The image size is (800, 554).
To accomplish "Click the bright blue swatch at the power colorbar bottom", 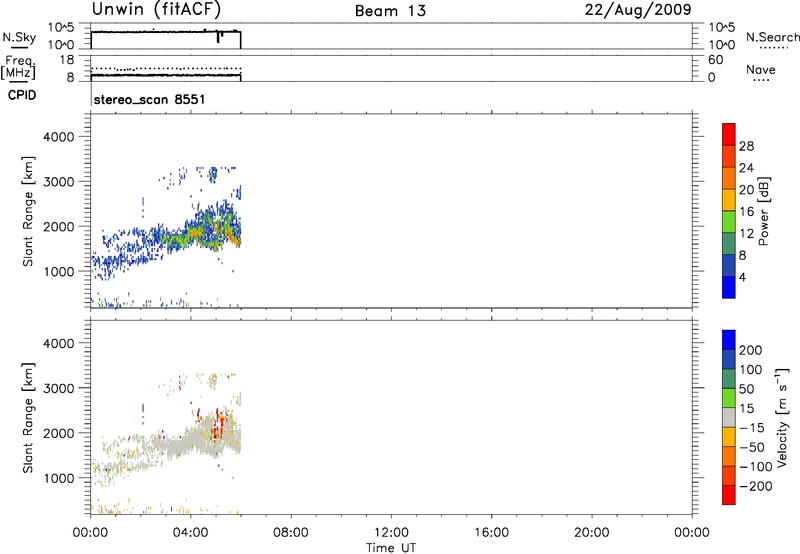I will (729, 287).
